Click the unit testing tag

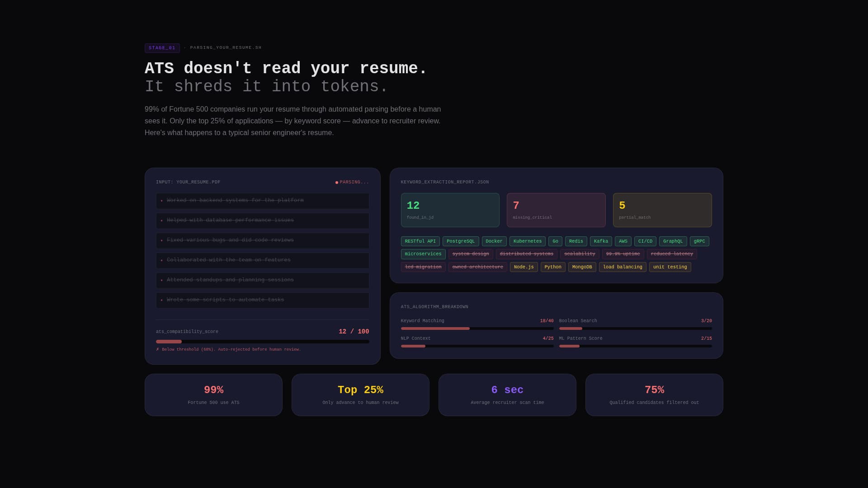click(x=670, y=267)
